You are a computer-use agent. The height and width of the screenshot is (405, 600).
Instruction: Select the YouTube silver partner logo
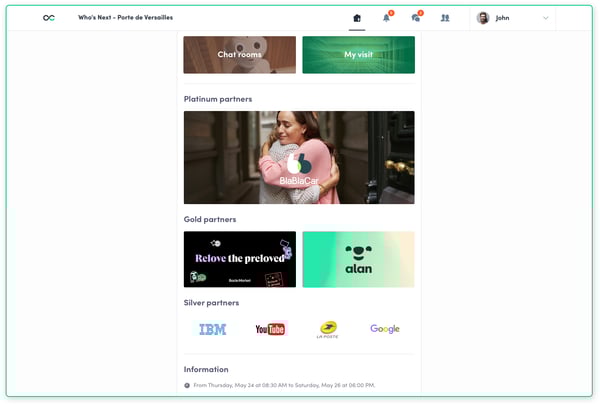coord(270,329)
